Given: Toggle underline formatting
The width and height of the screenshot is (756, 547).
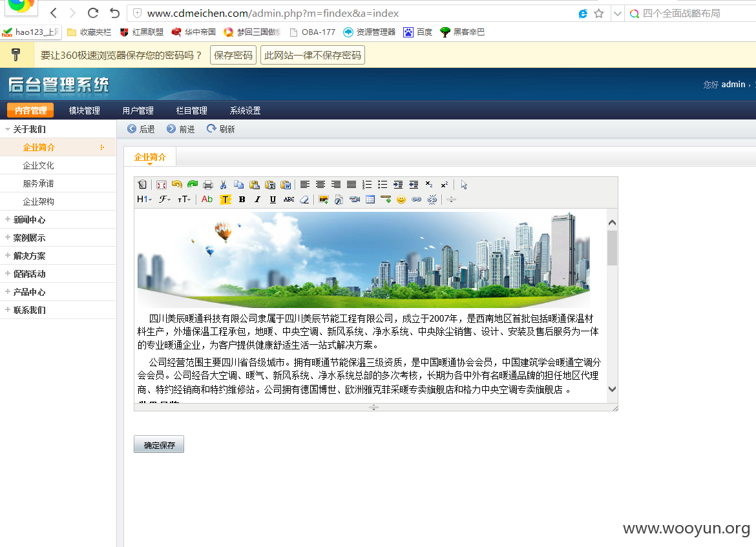Looking at the screenshot, I should [273, 200].
